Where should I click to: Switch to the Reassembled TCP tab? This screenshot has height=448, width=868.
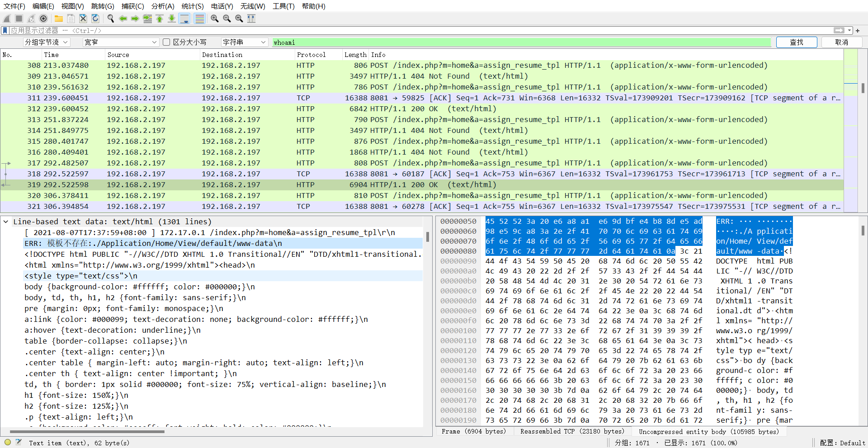(572, 431)
